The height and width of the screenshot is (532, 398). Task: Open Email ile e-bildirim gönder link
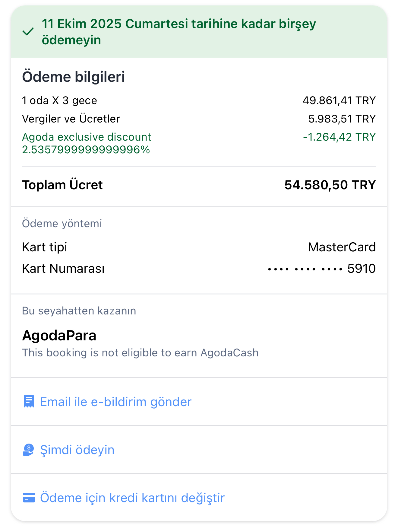[x=116, y=402]
